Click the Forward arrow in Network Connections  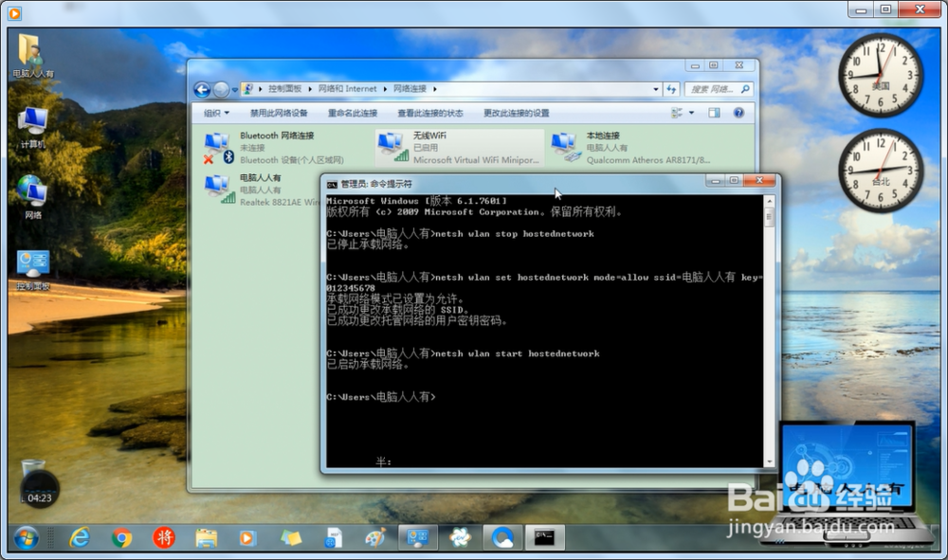tap(221, 89)
